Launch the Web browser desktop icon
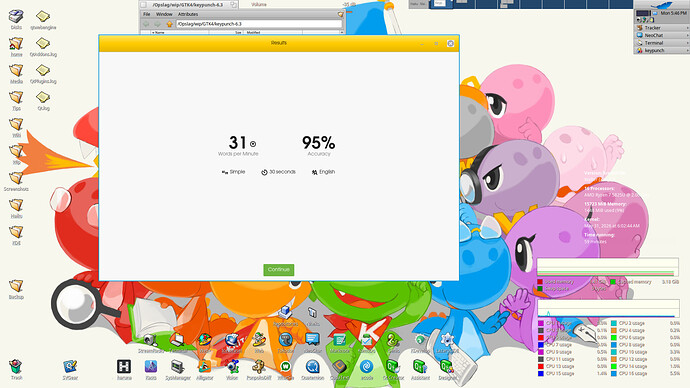The height and width of the screenshot is (388, 690). [259, 340]
